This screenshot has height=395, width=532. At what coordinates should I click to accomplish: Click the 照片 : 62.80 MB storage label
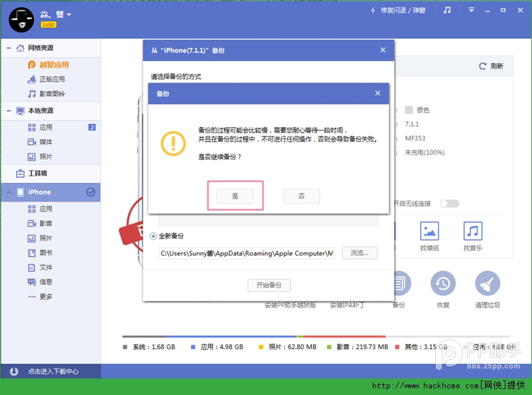(x=293, y=347)
